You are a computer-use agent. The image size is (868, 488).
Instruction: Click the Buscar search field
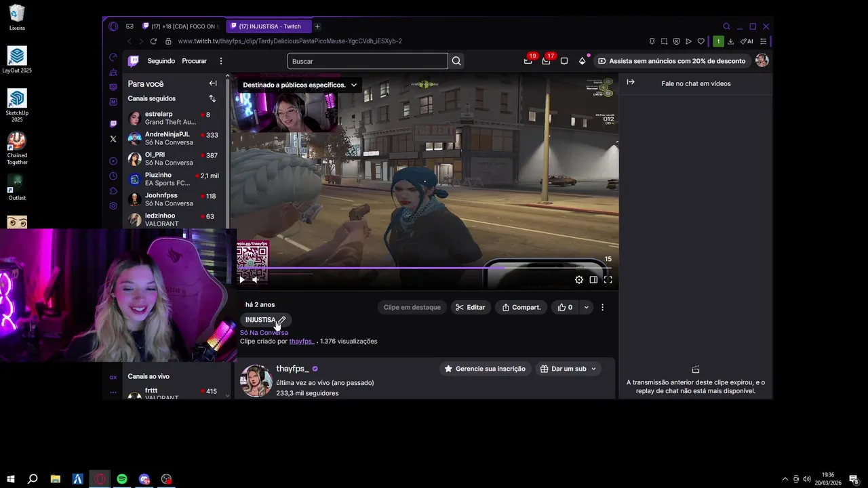pos(368,61)
